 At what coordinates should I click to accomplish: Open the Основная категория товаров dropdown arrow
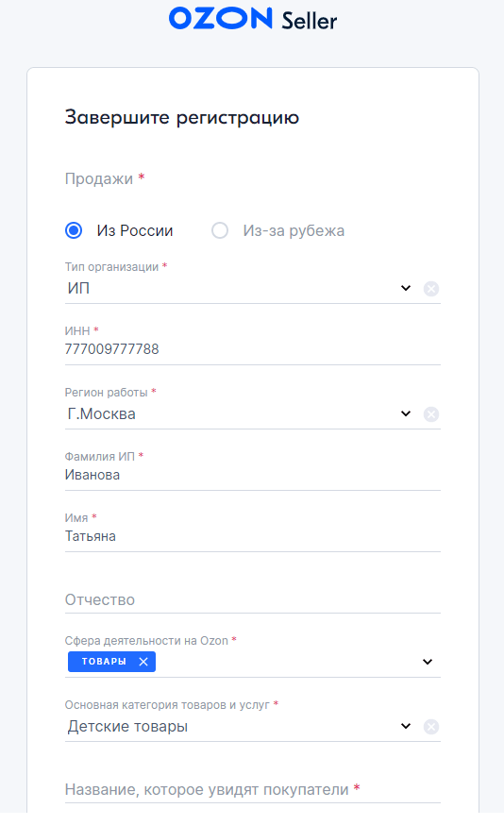click(x=406, y=727)
